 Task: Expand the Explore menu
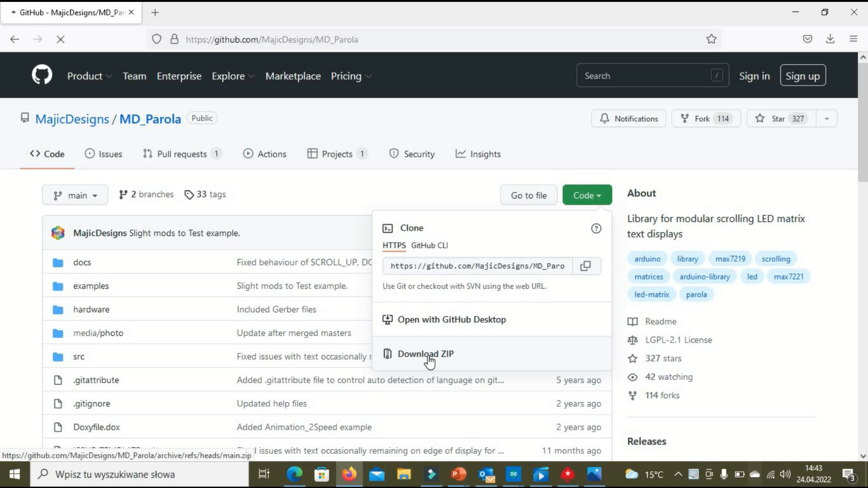click(233, 76)
